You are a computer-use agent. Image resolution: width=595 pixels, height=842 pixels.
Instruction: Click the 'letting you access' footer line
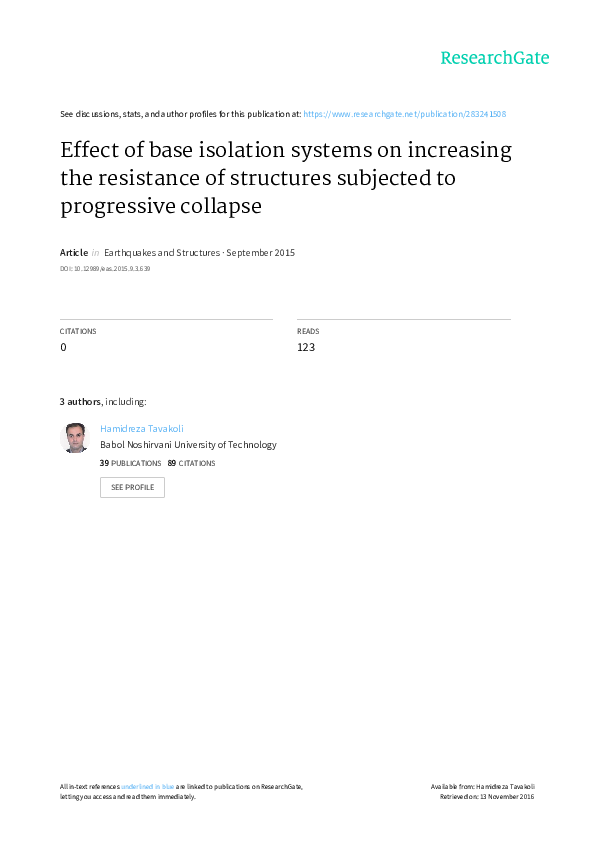[128, 797]
